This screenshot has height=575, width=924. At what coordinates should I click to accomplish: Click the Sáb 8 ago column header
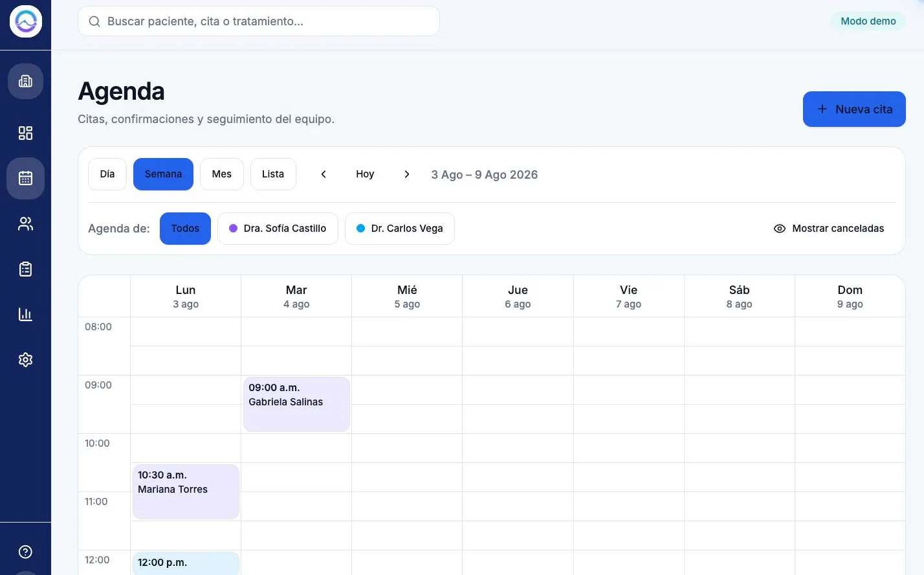[739, 297]
